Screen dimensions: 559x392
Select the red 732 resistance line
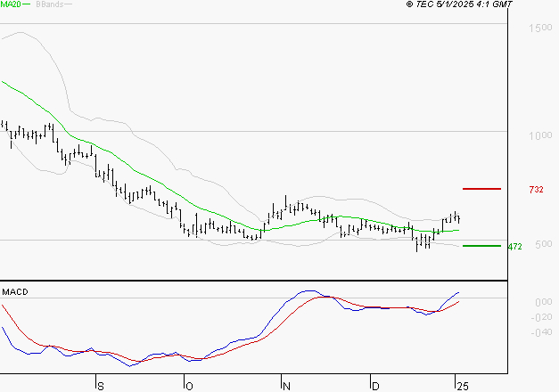481,189
